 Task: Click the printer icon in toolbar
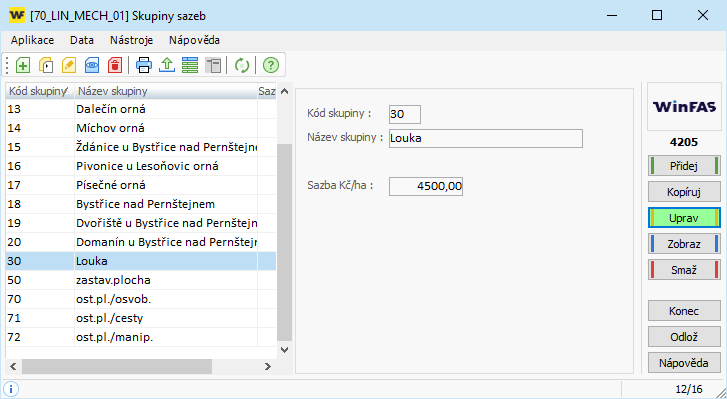click(144, 65)
